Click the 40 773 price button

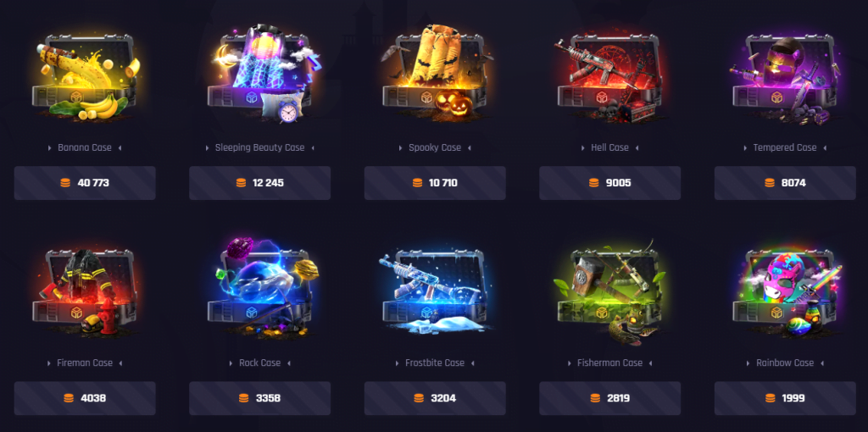(85, 183)
